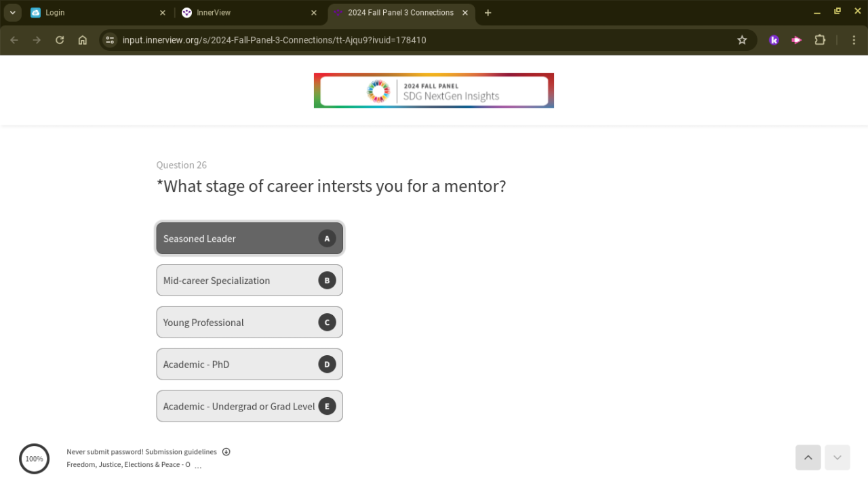The image size is (868, 488).
Task: Select Academic - PhD answer
Action: (x=250, y=365)
